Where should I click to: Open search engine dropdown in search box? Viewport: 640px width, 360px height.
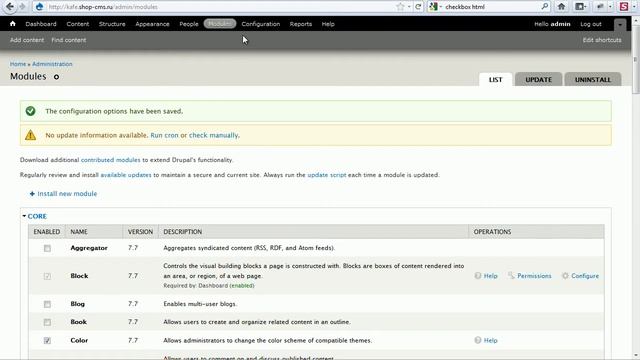point(441,7)
